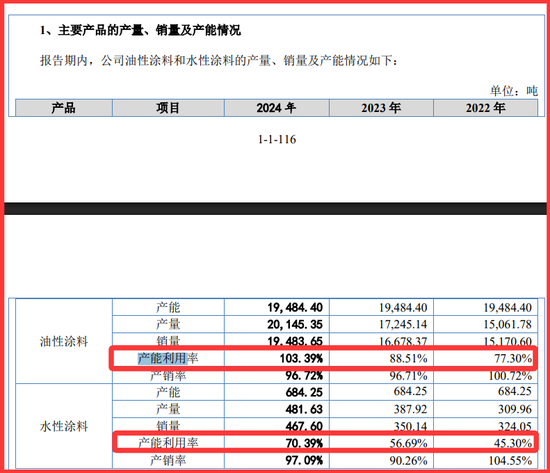Screen dimensions: 550x473
Task: Click the 2022 年 column header
Action: pyautogui.click(x=485, y=108)
